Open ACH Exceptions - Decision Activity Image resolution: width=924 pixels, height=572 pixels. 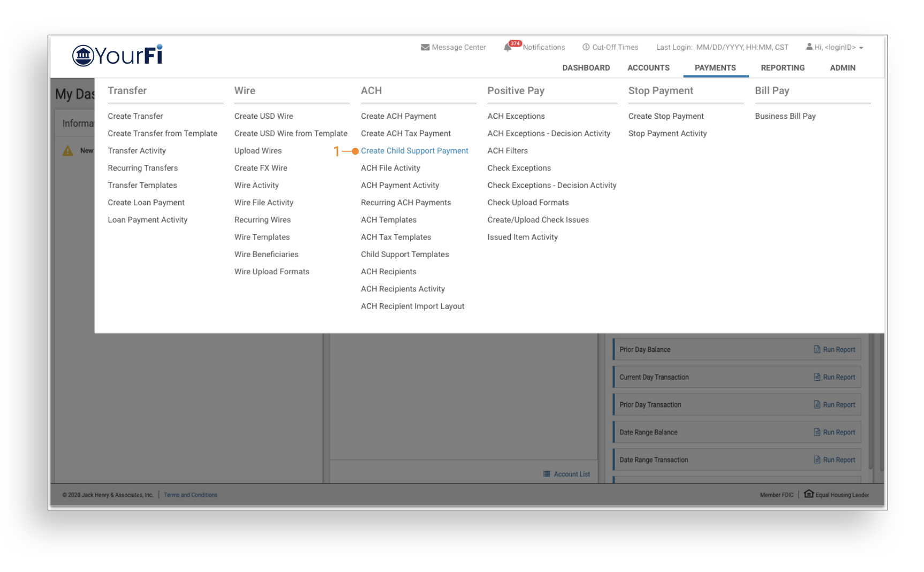click(549, 133)
